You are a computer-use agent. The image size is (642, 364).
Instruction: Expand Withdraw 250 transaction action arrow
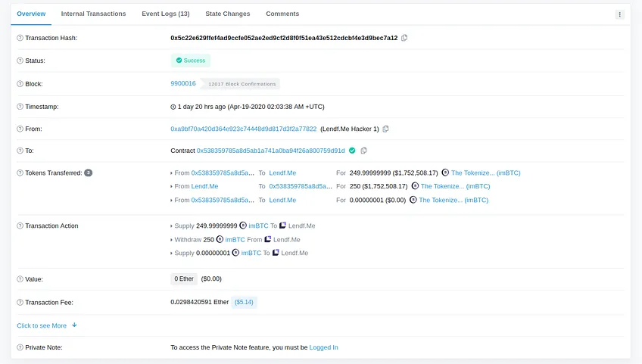172,240
